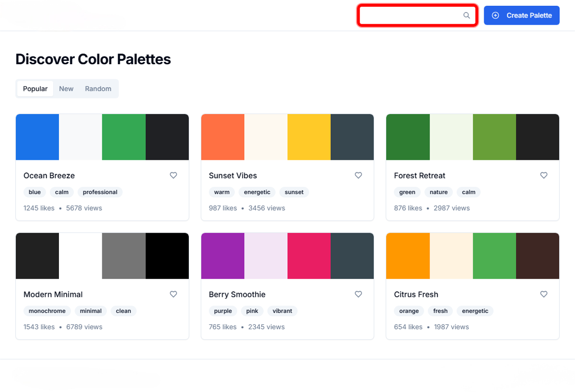Like the Citrus Fresh palette

point(544,294)
